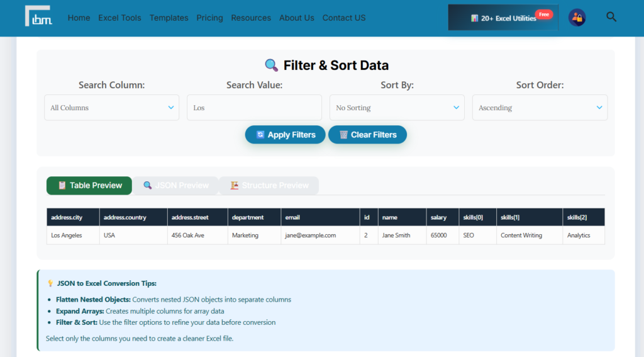Click the salary column header
The image size is (644, 357).
[x=443, y=217]
